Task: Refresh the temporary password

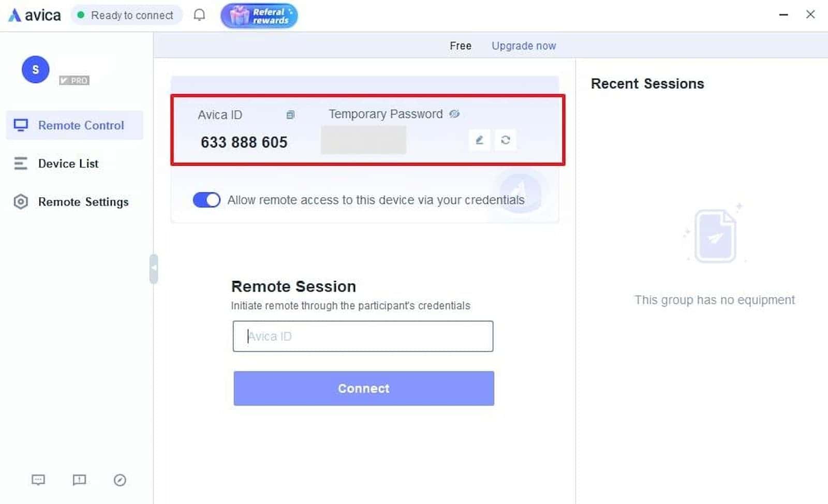Action: click(x=506, y=140)
